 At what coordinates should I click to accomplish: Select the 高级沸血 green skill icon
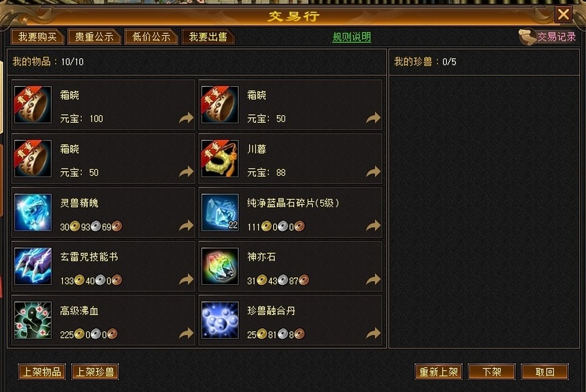(x=33, y=320)
